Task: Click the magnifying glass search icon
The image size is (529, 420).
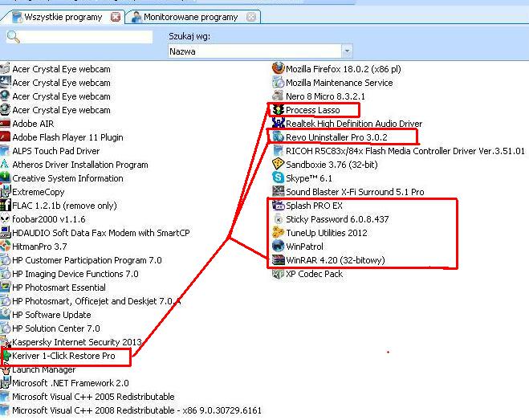Action: pos(13,37)
